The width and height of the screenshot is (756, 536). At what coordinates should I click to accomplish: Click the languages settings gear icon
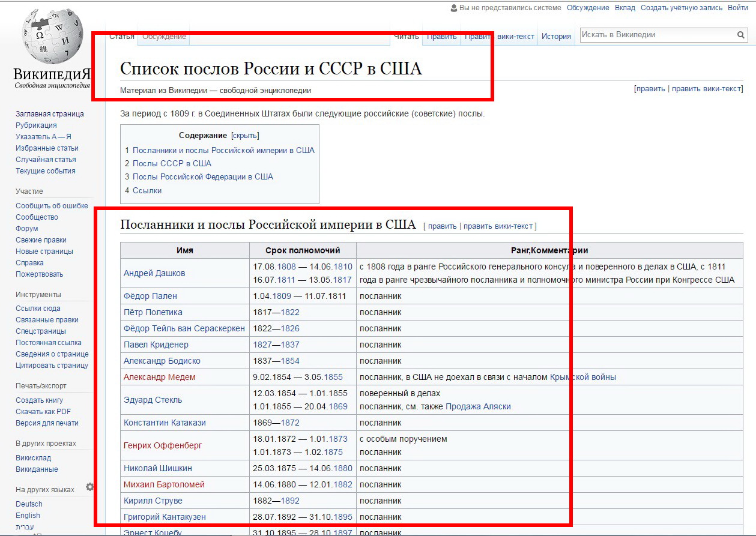[89, 487]
